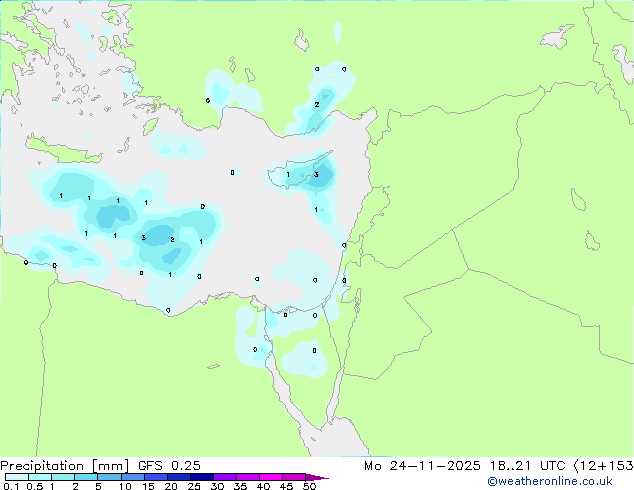Select the 40–45 mm magenta legend swatch

click(x=271, y=477)
